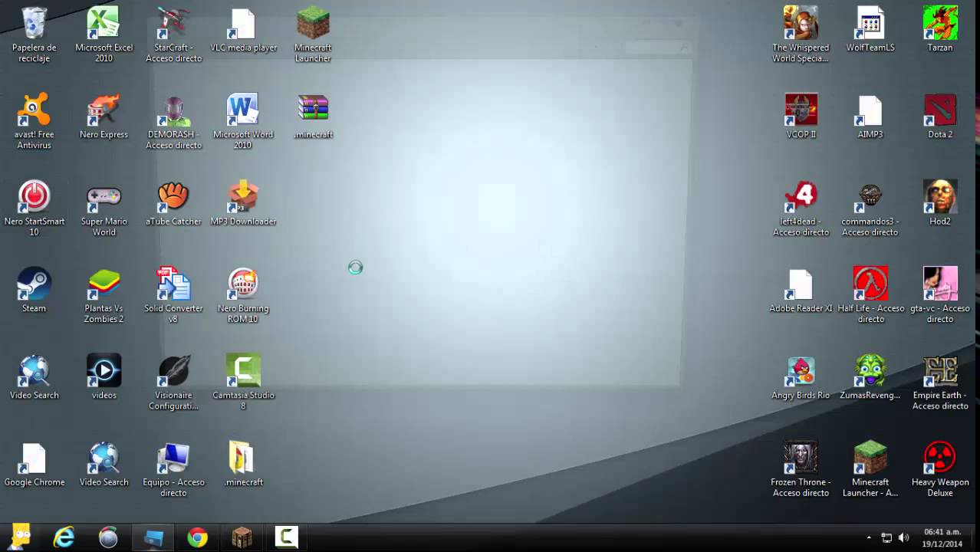This screenshot has height=552, width=980.
Task: Open the clock showing 06:41 a.m.
Action: (x=942, y=537)
